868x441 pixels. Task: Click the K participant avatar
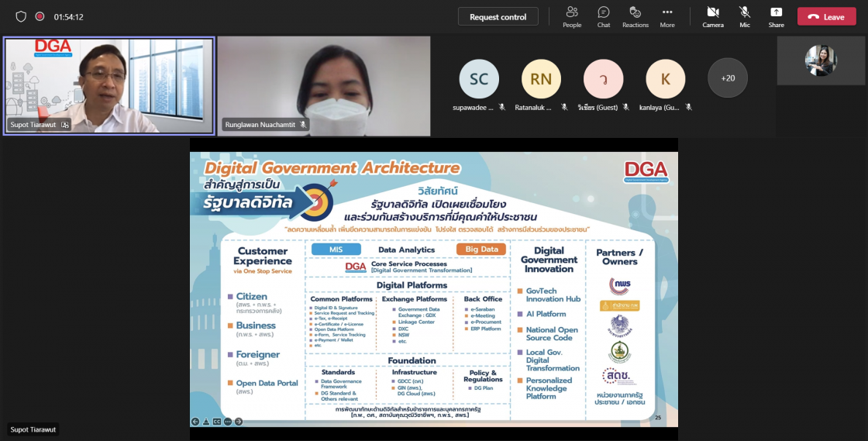tap(666, 78)
